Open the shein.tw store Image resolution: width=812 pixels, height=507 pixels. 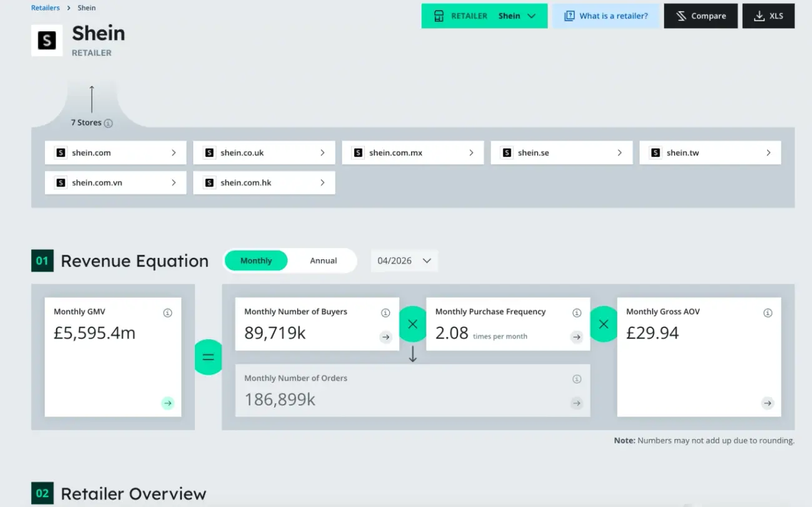(x=710, y=153)
